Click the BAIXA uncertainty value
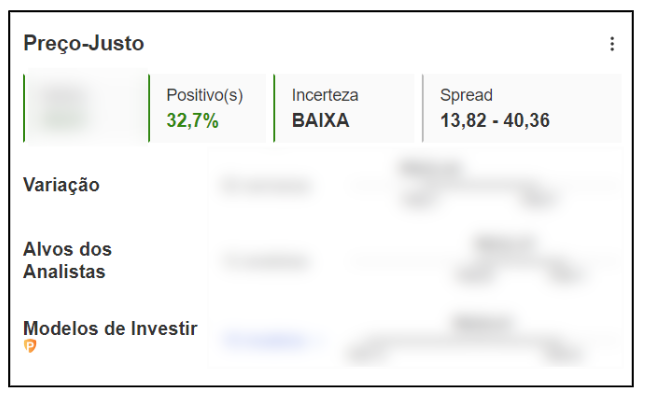The width and height of the screenshot is (652, 396). (x=320, y=121)
